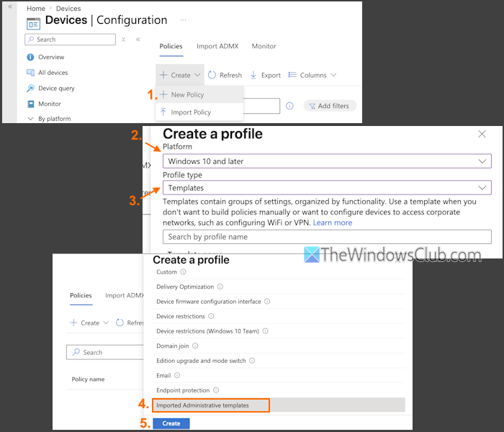This screenshot has height=432, width=504.
Task: Open the Profile type dropdown showing Templates
Action: coord(327,188)
